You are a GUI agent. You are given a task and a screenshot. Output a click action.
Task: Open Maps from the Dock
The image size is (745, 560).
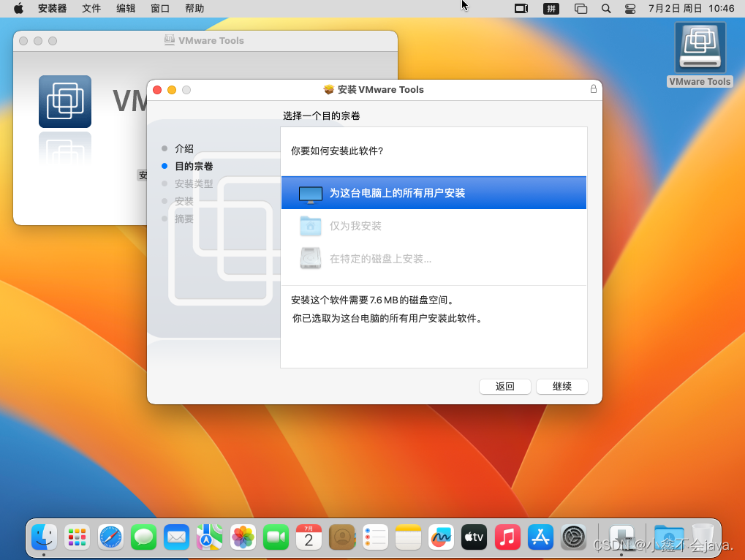pos(210,537)
